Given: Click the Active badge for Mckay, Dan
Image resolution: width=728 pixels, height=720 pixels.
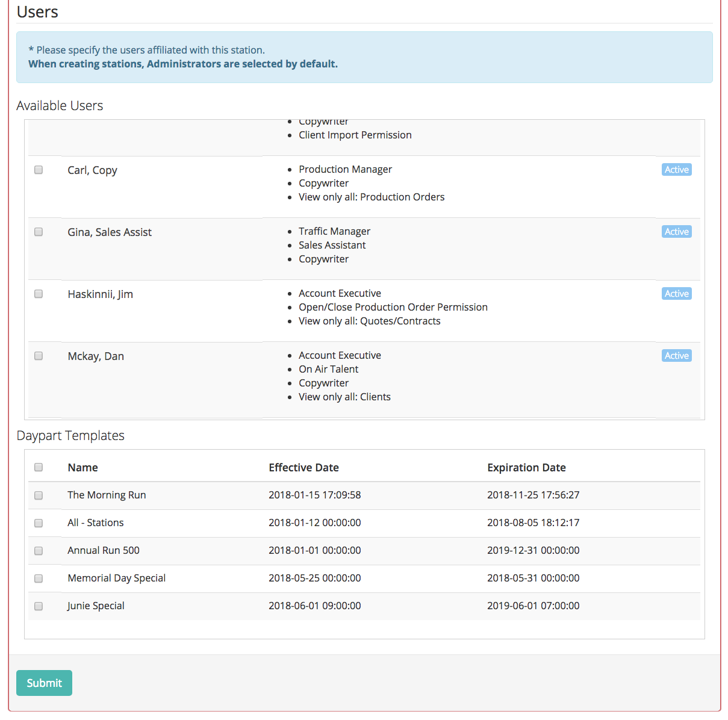Looking at the screenshot, I should click(x=677, y=356).
